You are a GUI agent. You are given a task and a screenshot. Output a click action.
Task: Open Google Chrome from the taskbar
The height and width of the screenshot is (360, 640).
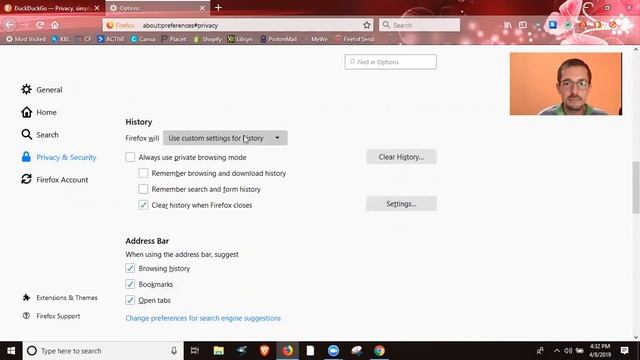[x=379, y=351]
